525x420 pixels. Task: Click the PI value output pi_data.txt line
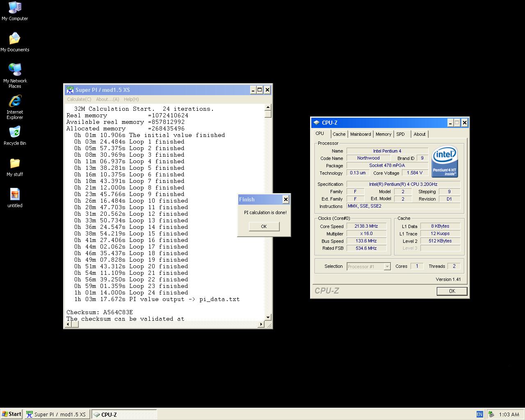coord(157,299)
